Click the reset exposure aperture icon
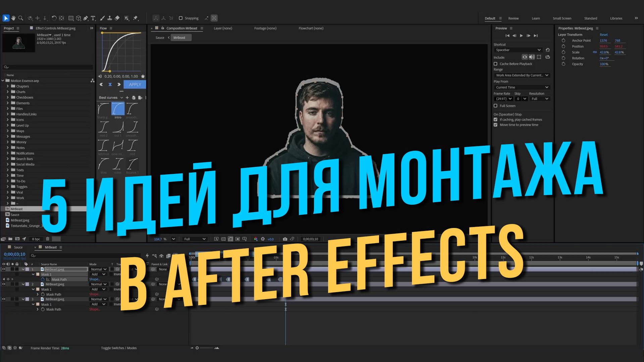The width and height of the screenshot is (644, 362). point(263,239)
